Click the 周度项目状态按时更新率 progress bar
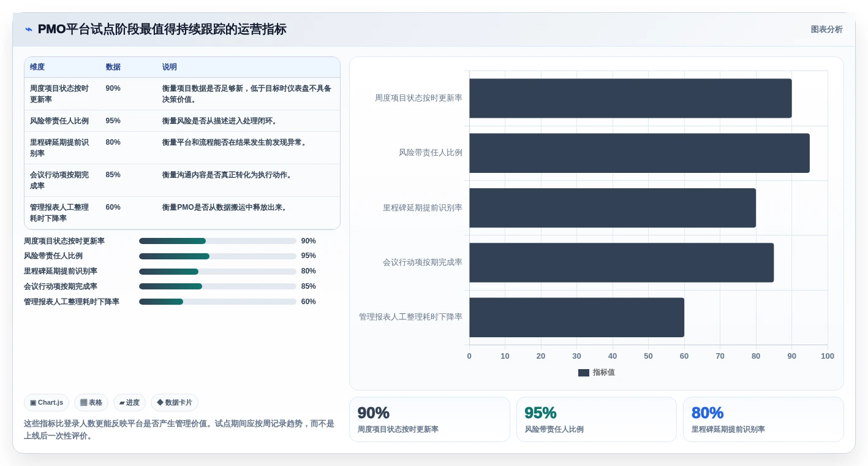 (x=217, y=241)
